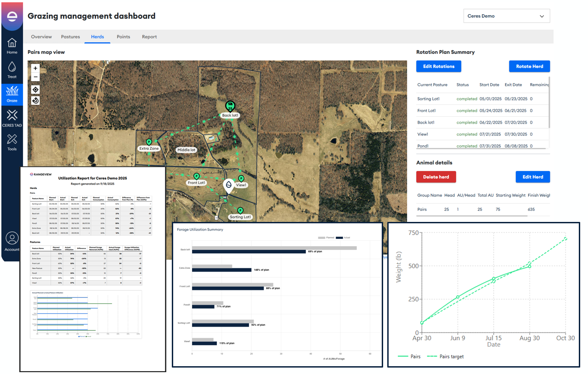Open the Home sidebar icon

click(x=12, y=45)
